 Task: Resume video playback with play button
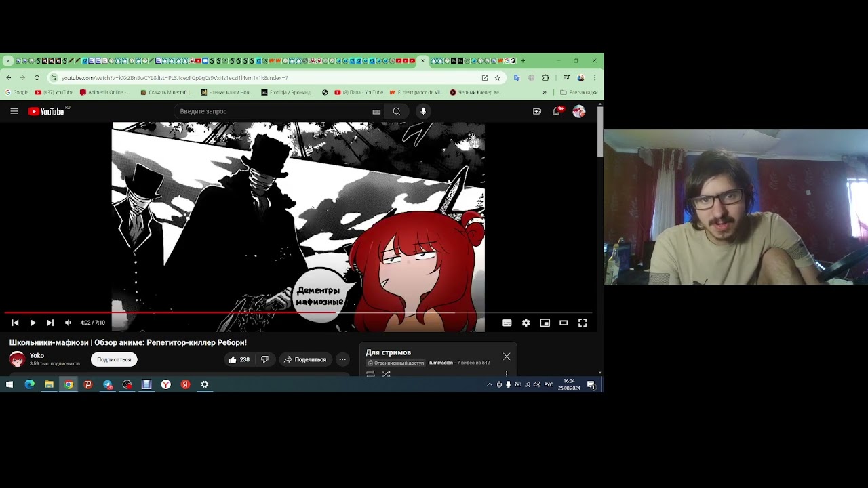(x=33, y=323)
